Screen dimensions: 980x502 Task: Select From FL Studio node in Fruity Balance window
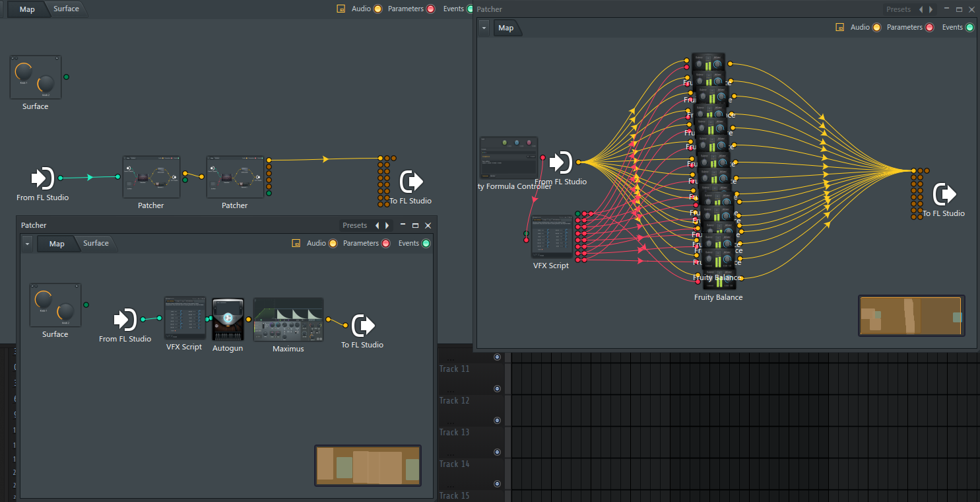(560, 162)
